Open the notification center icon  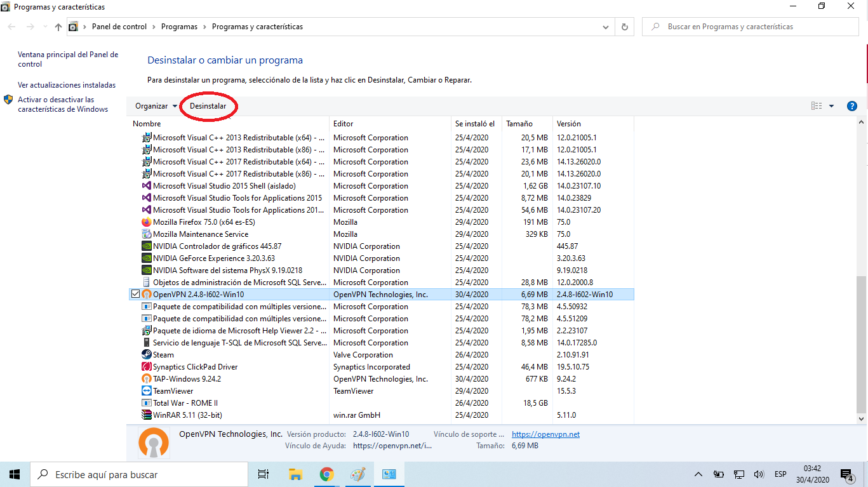[x=847, y=474]
